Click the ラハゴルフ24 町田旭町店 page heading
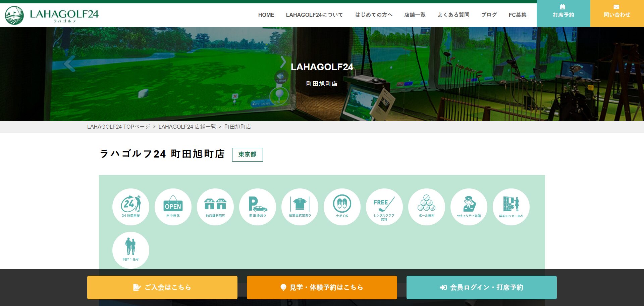The width and height of the screenshot is (644, 306). point(162,154)
